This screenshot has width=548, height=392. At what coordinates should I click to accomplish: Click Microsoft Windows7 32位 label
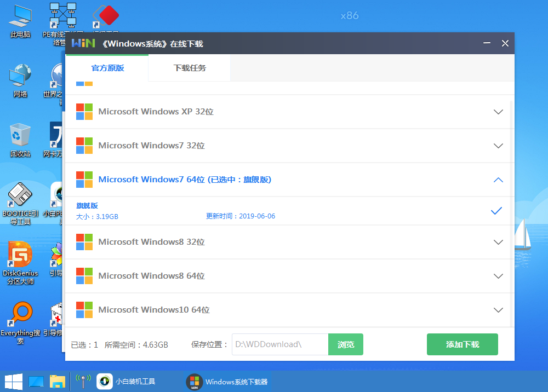151,146
